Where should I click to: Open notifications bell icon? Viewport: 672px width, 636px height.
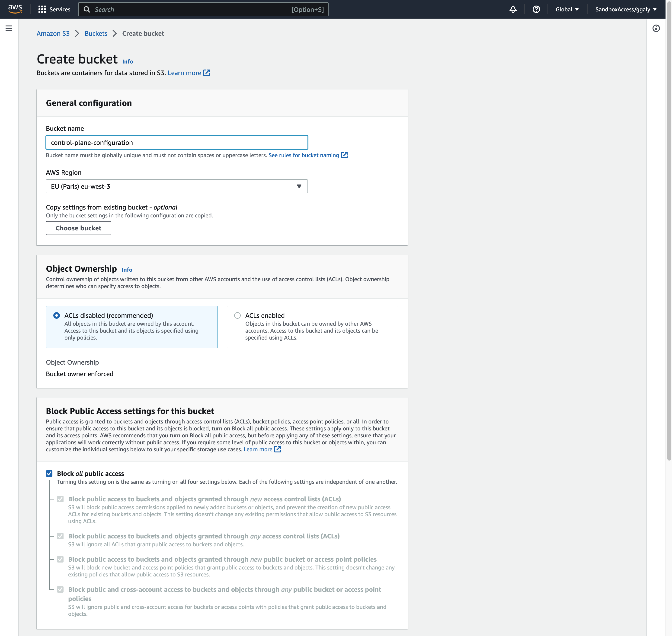point(513,10)
